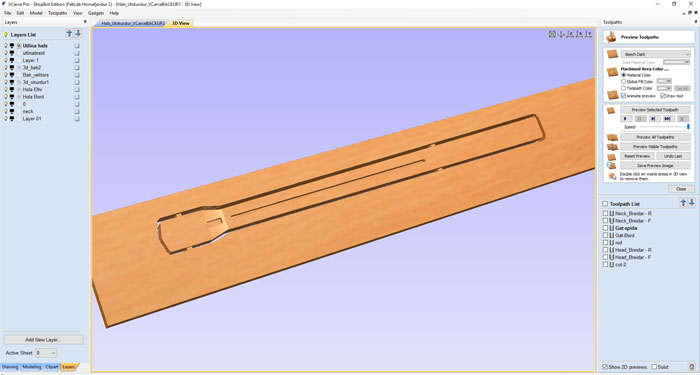
Task: Select Material Color radio button
Action: [x=624, y=75]
